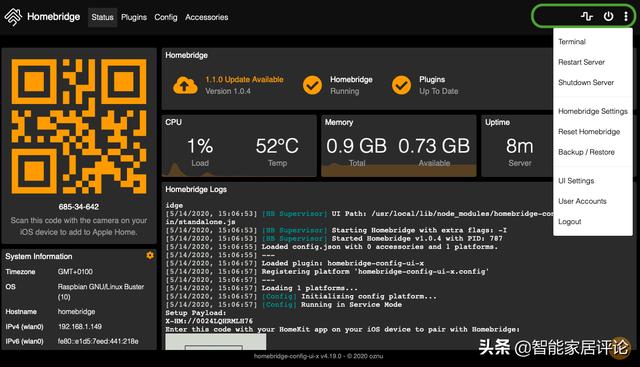Click the 52°C temperature value
The image size is (640, 367).
pyautogui.click(x=277, y=146)
